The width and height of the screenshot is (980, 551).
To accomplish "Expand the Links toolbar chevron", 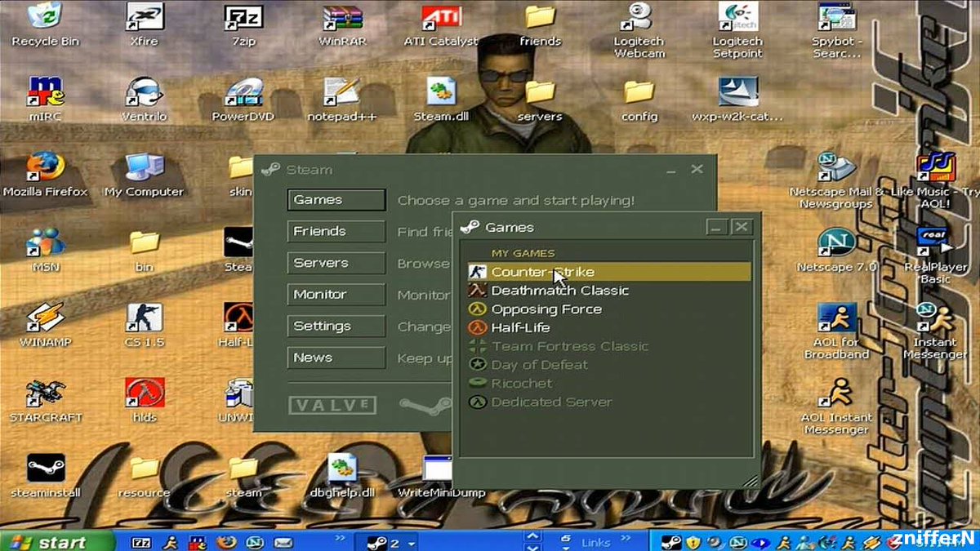I will click(x=625, y=540).
